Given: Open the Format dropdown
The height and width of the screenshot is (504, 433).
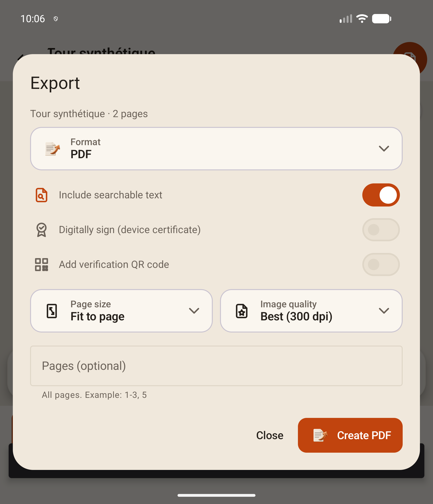Looking at the screenshot, I should 216,149.
